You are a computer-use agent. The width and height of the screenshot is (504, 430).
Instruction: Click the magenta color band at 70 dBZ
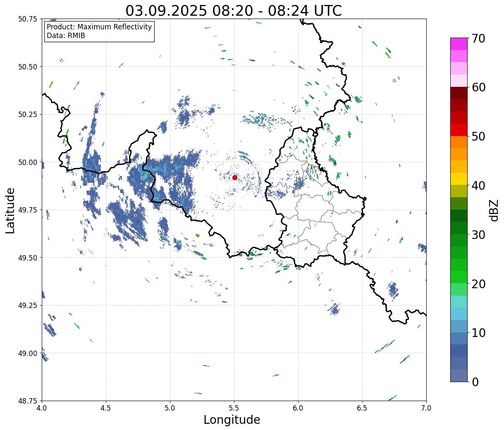(x=459, y=44)
